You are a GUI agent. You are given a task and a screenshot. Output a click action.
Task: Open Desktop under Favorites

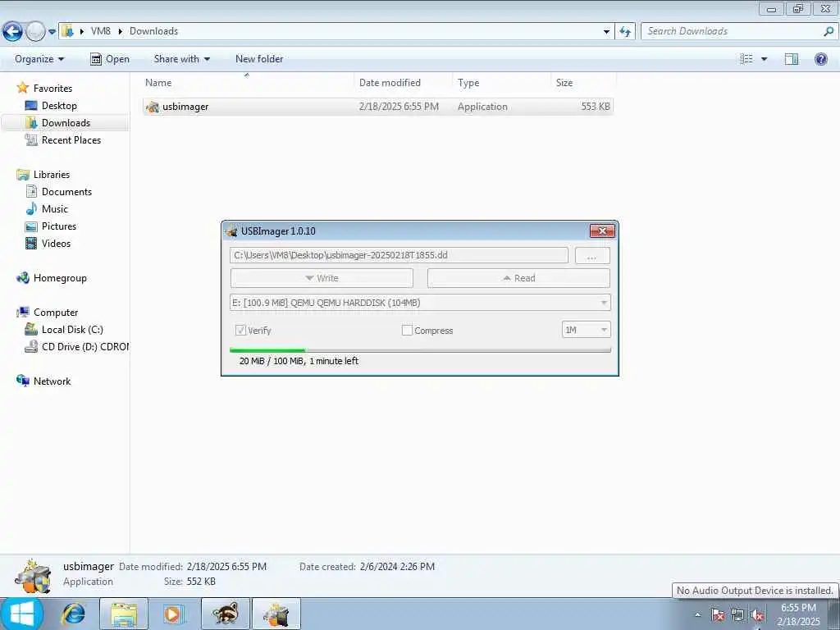pyautogui.click(x=59, y=106)
